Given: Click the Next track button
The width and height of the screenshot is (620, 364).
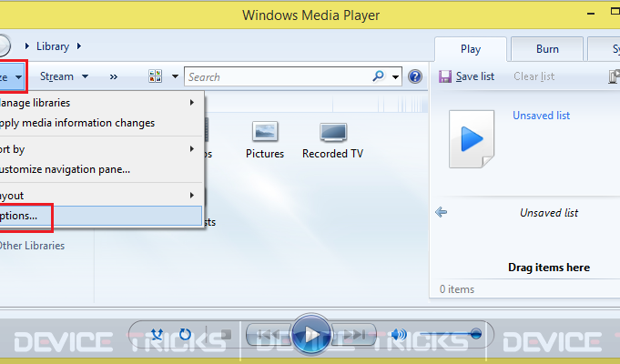Looking at the screenshot, I should pyautogui.click(x=353, y=335).
